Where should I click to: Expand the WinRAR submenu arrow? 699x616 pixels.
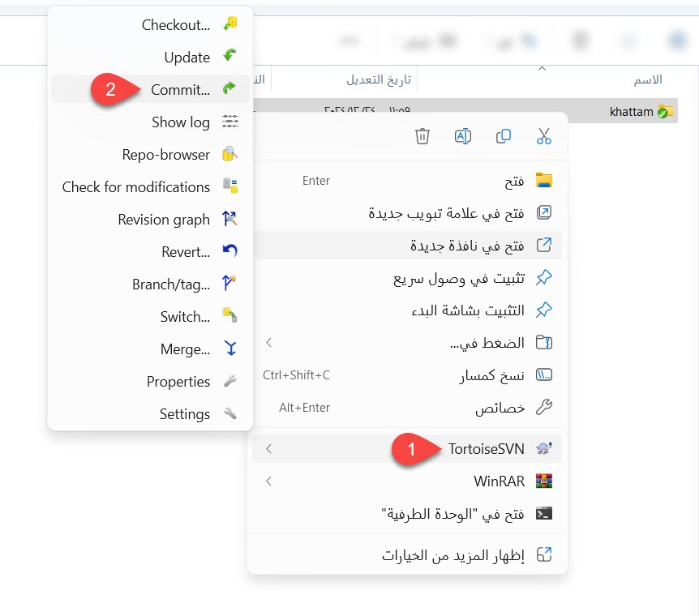tap(268, 481)
